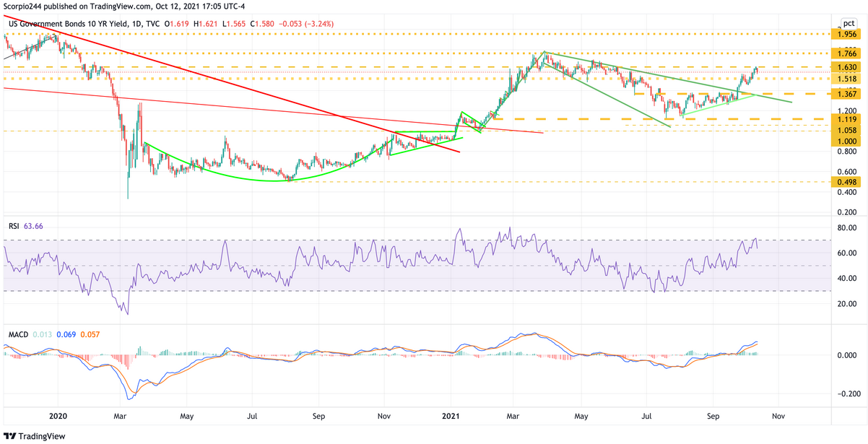Click the 0.000 MACD axis value
Image resolution: width=868 pixels, height=444 pixels.
[x=847, y=355]
